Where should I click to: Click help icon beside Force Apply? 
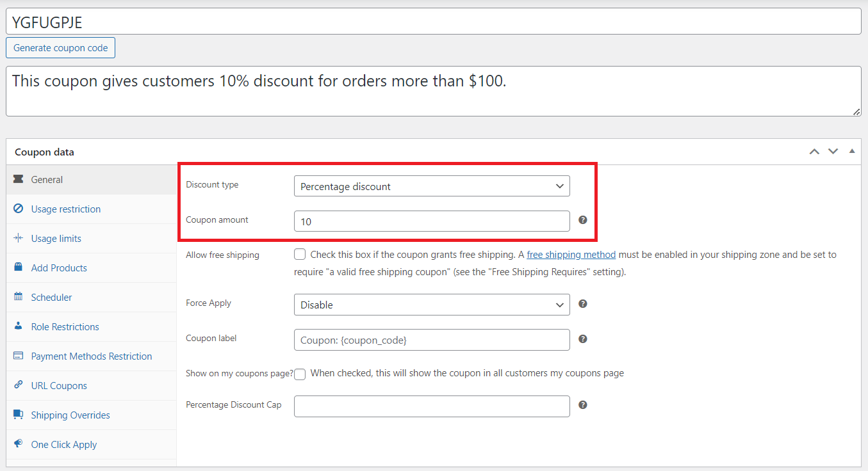point(582,303)
